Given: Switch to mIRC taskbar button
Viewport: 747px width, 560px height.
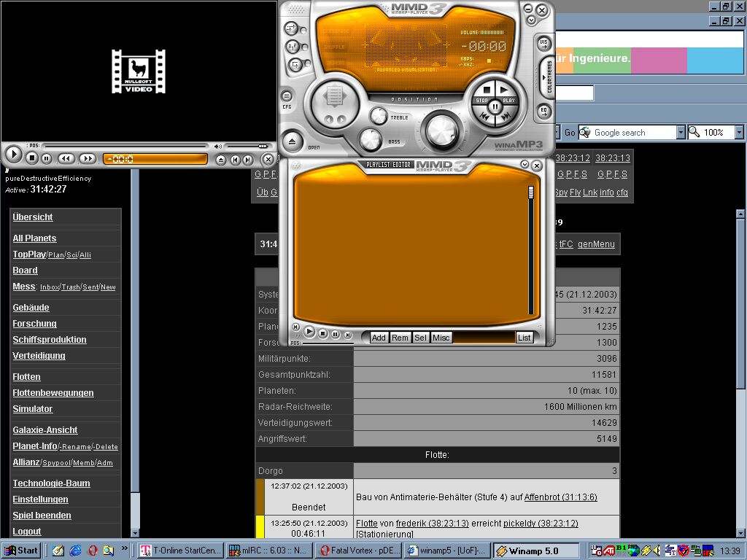Looking at the screenshot, I should point(268,551).
